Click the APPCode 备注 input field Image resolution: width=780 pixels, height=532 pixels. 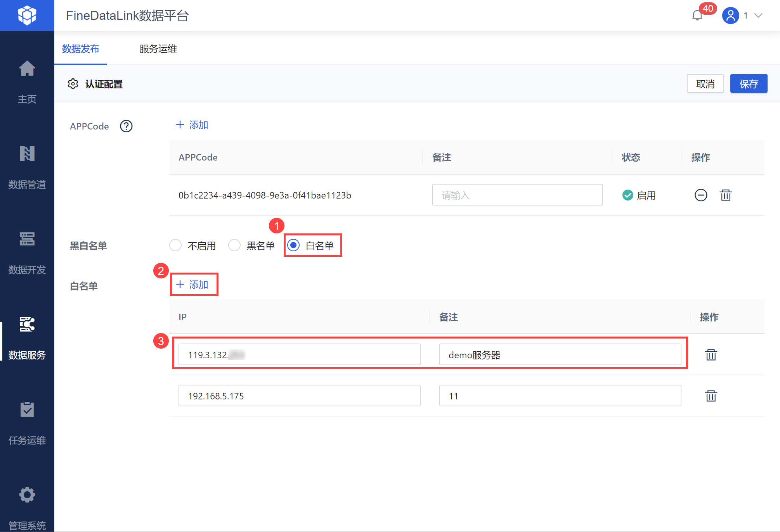(517, 195)
